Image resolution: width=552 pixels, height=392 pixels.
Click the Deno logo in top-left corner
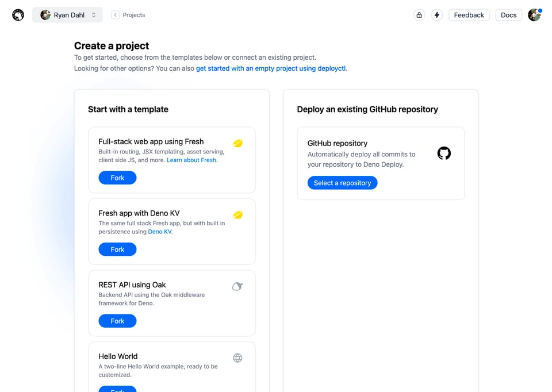coord(18,15)
